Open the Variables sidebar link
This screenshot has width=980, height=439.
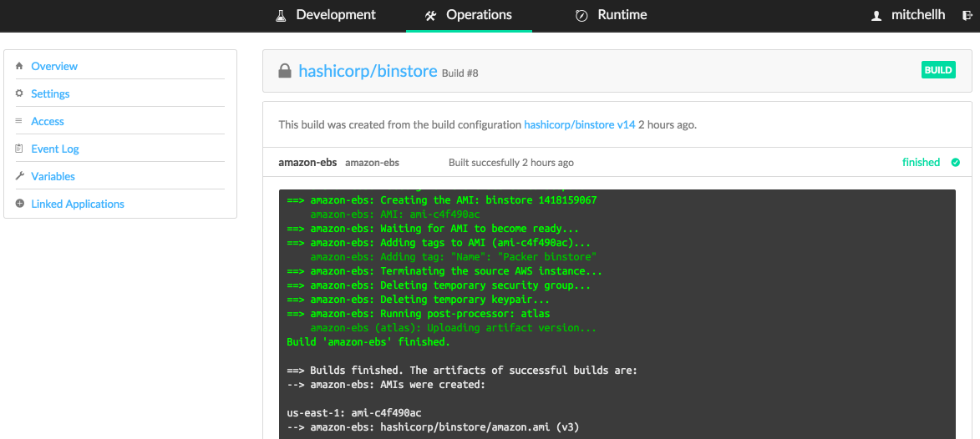[x=53, y=176]
